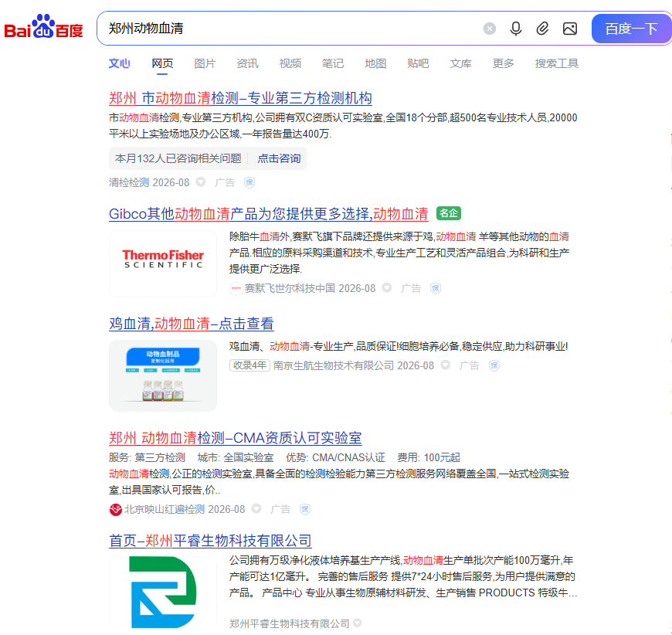Open Thermo Fisher Scientific logo thumbnail
Image resolution: width=672 pixels, height=635 pixels.
pos(163,263)
